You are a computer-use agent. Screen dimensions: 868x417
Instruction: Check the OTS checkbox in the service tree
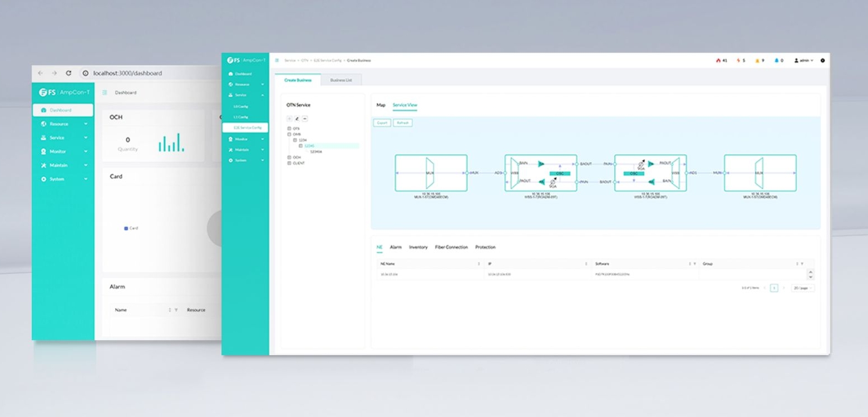pyautogui.click(x=289, y=128)
